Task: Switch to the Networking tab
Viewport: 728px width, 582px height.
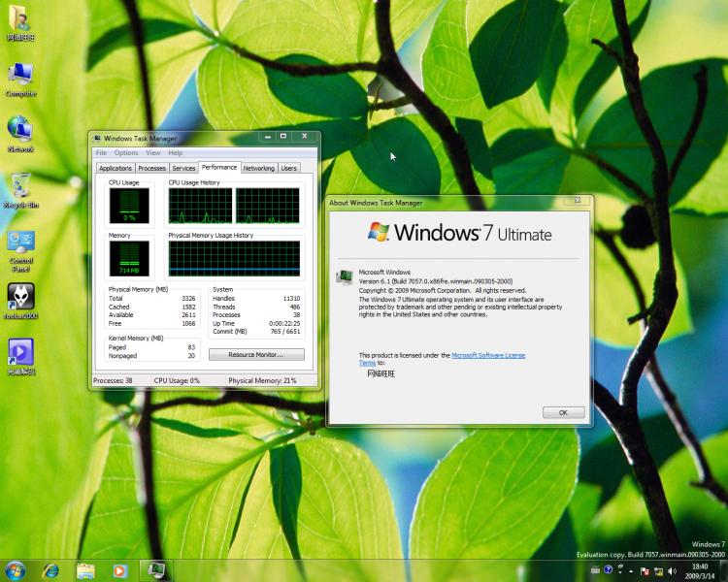Action: coord(258,168)
